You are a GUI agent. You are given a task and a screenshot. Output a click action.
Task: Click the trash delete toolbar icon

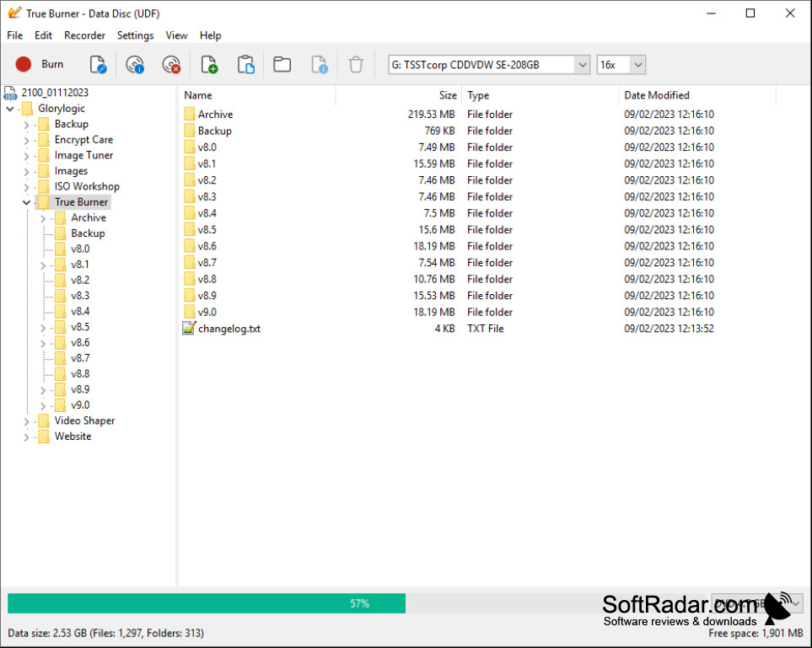tap(356, 65)
